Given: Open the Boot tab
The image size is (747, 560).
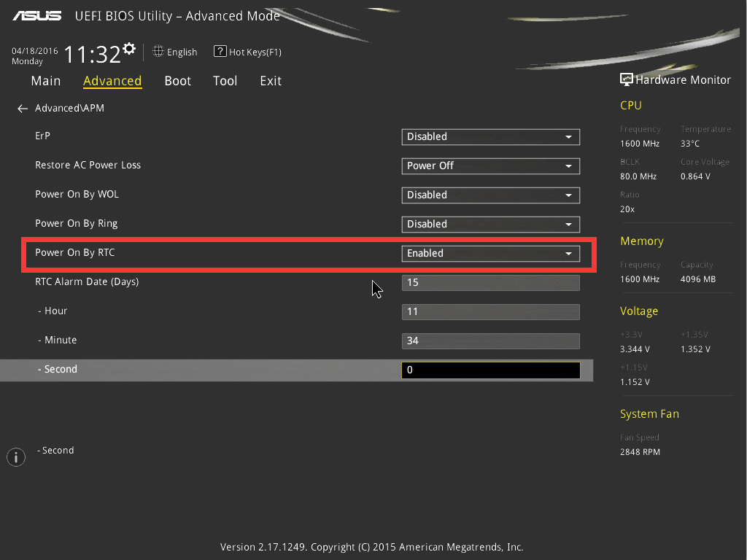Looking at the screenshot, I should (178, 81).
